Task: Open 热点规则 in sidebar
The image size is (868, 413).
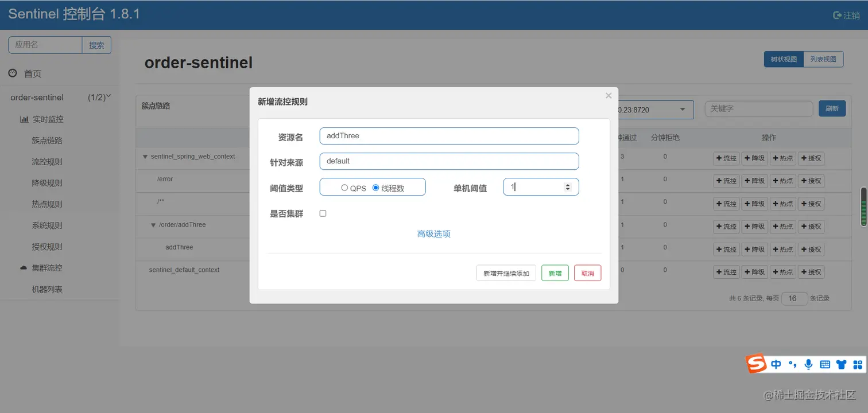Action: tap(47, 204)
